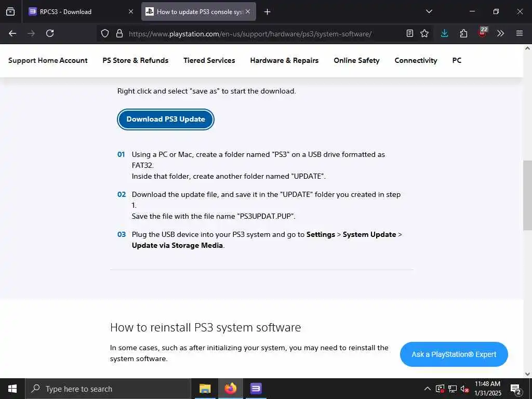Image resolution: width=532 pixels, height=399 pixels.
Task: Open the Downloads panel
Action: tap(445, 33)
